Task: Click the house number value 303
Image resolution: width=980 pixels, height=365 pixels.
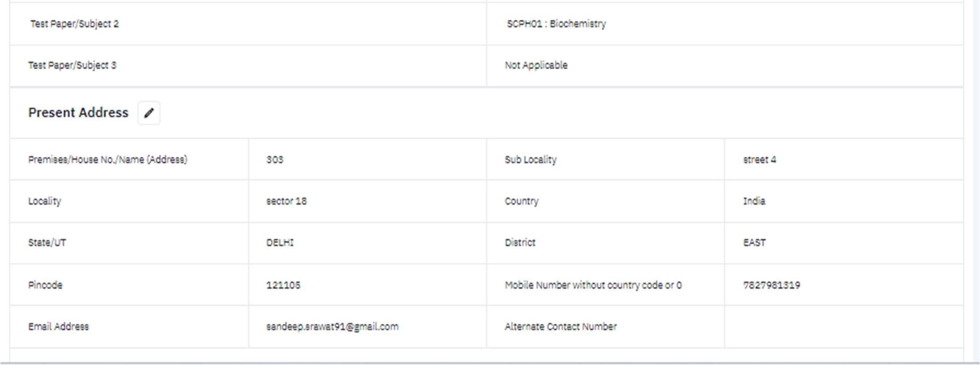Action: tap(275, 160)
